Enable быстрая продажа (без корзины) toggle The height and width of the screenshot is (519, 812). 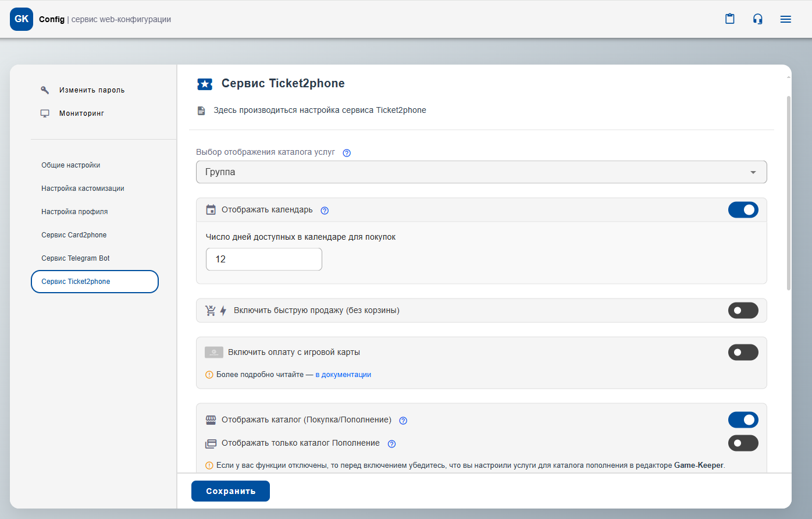pyautogui.click(x=743, y=311)
